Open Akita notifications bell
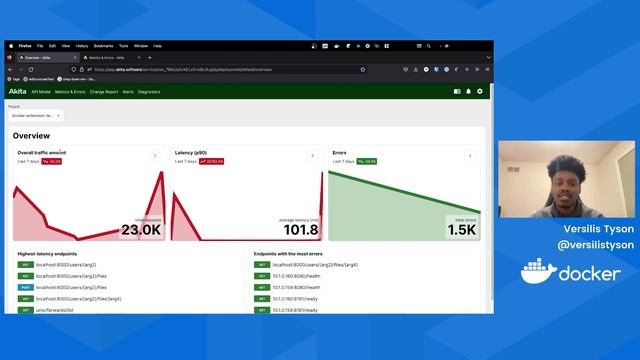This screenshot has height=360, width=640. [469, 91]
